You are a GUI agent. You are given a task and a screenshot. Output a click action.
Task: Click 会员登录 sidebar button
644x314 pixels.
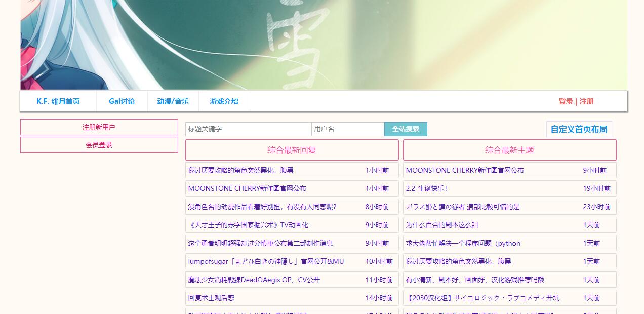click(x=99, y=145)
